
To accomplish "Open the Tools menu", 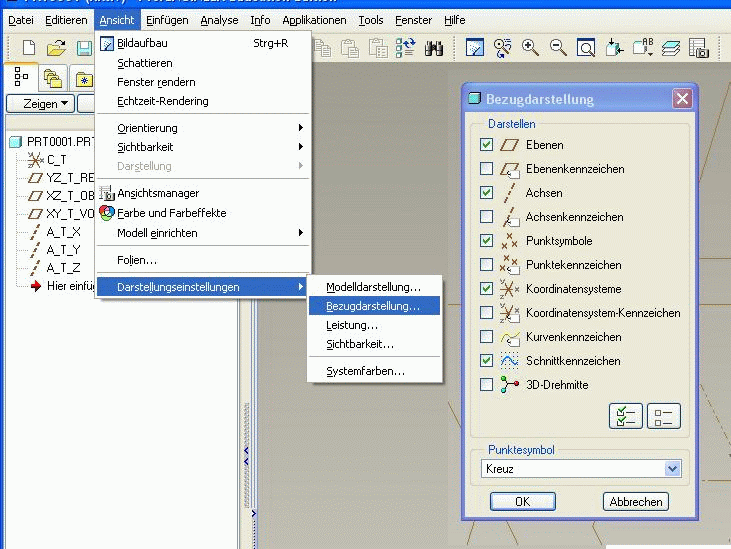I will 371,20.
